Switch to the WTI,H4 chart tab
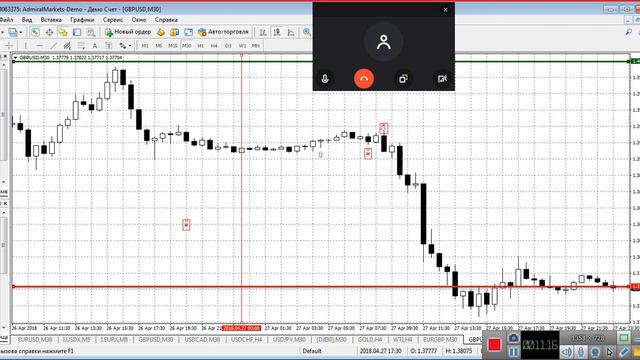The height and width of the screenshot is (360, 640). click(402, 339)
